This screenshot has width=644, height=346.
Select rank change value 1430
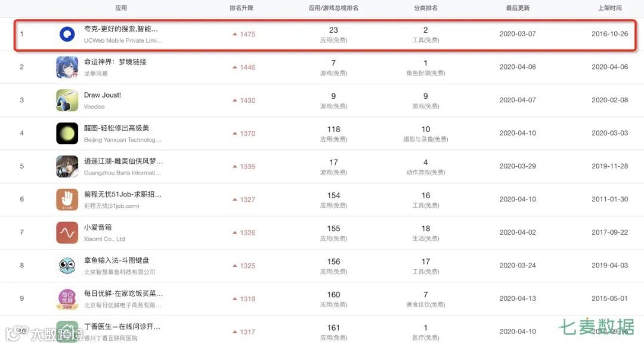pyautogui.click(x=247, y=101)
